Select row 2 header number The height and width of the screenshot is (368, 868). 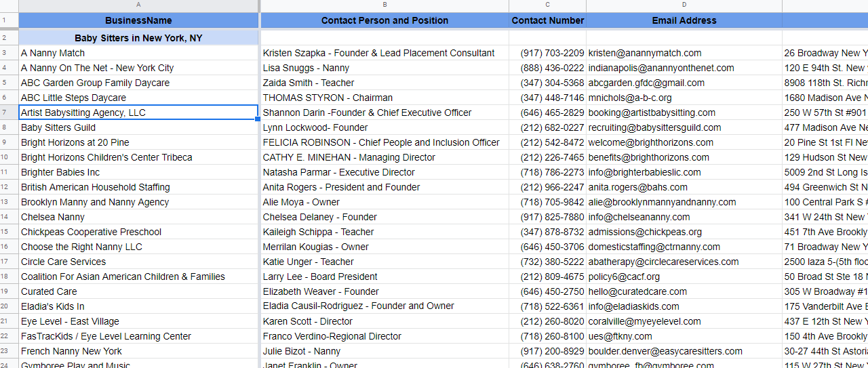click(x=5, y=38)
